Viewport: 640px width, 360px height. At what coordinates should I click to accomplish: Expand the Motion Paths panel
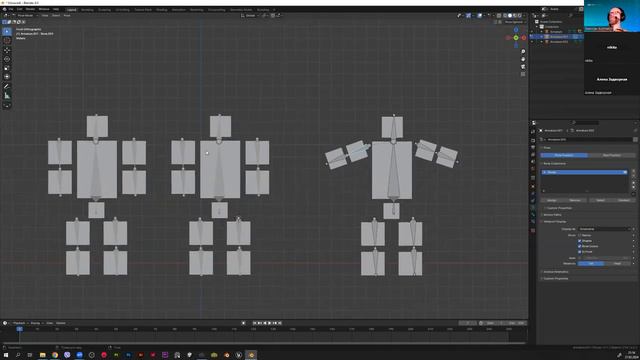click(552, 215)
